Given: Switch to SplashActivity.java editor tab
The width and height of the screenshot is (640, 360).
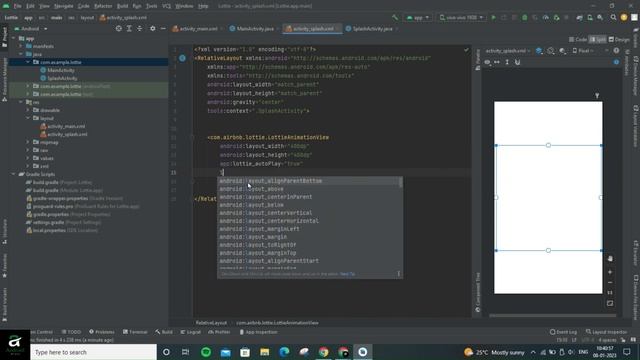Looking at the screenshot, I should (x=372, y=29).
